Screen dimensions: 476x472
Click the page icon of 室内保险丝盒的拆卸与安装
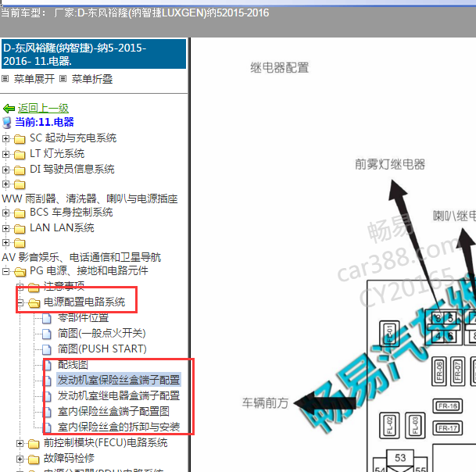click(48, 427)
